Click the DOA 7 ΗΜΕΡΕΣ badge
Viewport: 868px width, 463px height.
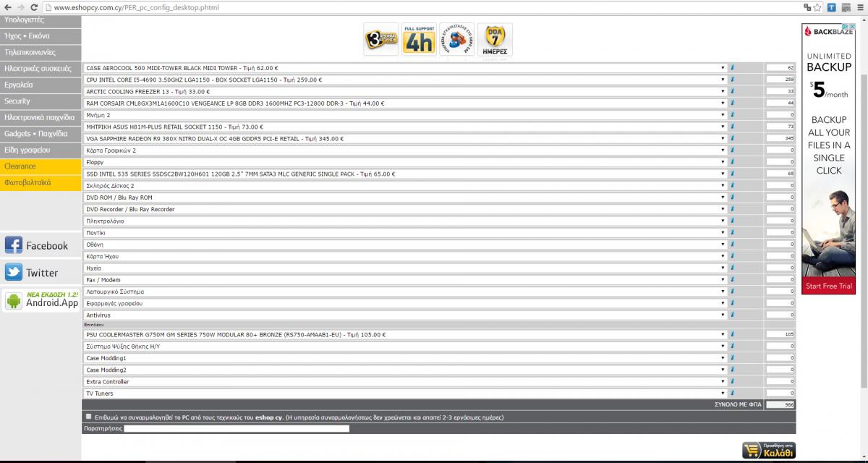[495, 40]
